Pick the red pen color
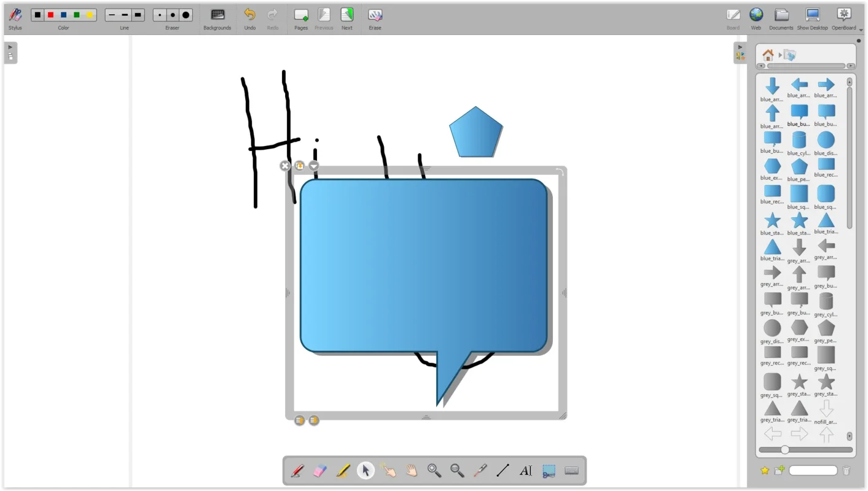 coord(50,15)
